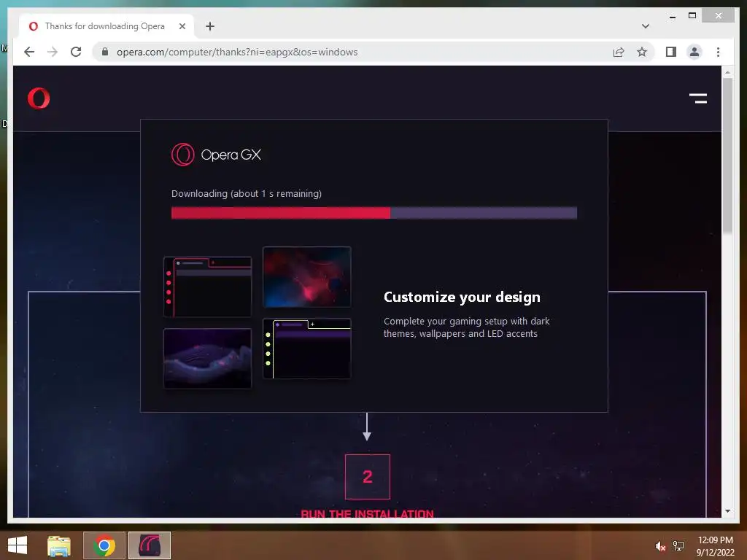
Task: Select the red nebula wallpaper thumbnail
Action: click(x=307, y=276)
